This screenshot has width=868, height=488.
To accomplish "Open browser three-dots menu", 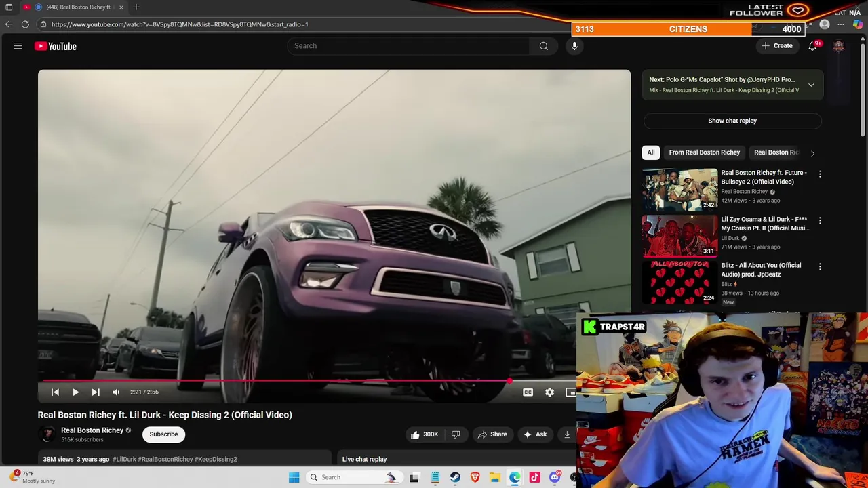I will point(841,24).
